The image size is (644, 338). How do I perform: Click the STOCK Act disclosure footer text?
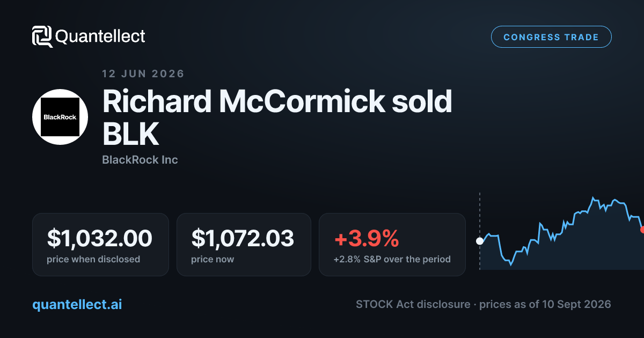click(483, 304)
